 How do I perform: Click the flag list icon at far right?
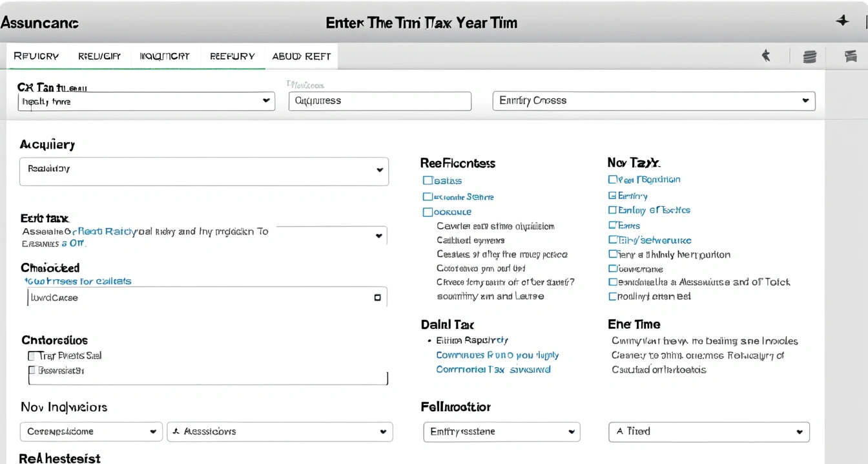point(851,56)
